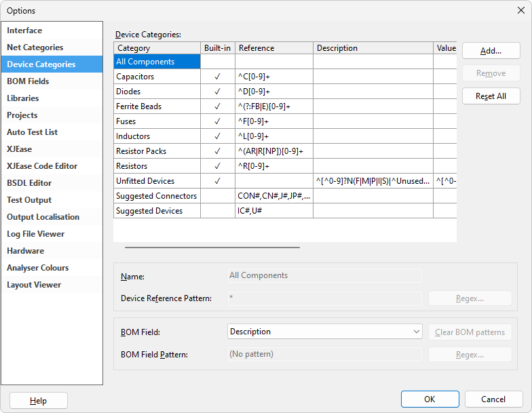Image resolution: width=532 pixels, height=413 pixels.
Task: Click the Add... button
Action: point(491,51)
